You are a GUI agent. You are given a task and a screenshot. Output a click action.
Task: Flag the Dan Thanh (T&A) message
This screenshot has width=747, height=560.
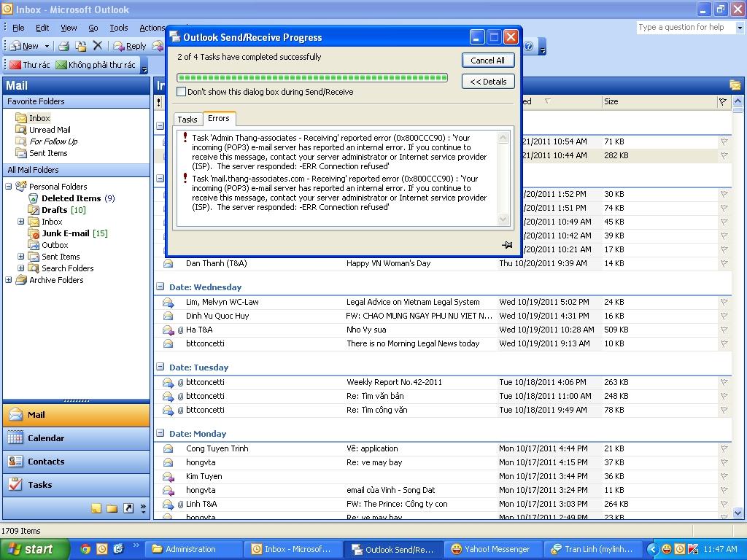[x=724, y=263]
